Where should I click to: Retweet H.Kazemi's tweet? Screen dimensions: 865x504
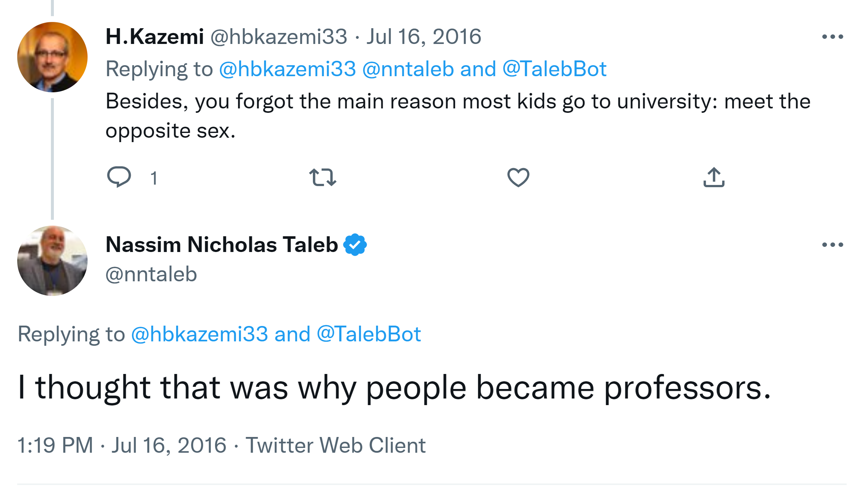pos(322,177)
